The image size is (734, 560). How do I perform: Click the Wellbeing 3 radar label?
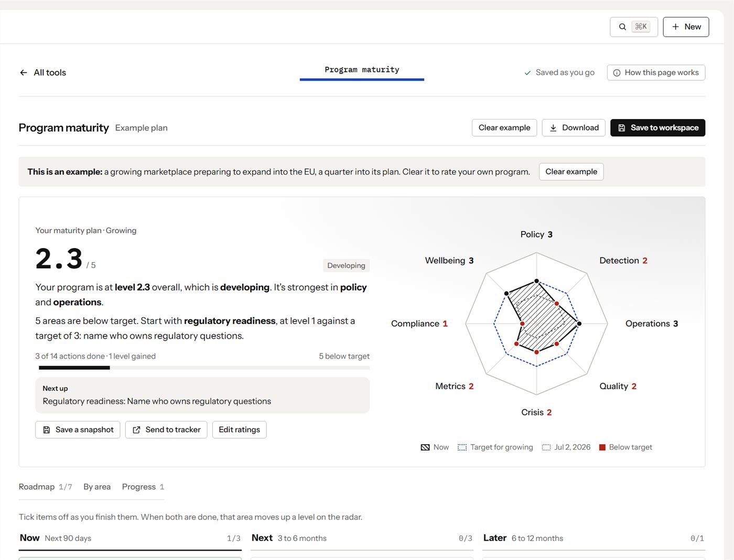click(449, 261)
